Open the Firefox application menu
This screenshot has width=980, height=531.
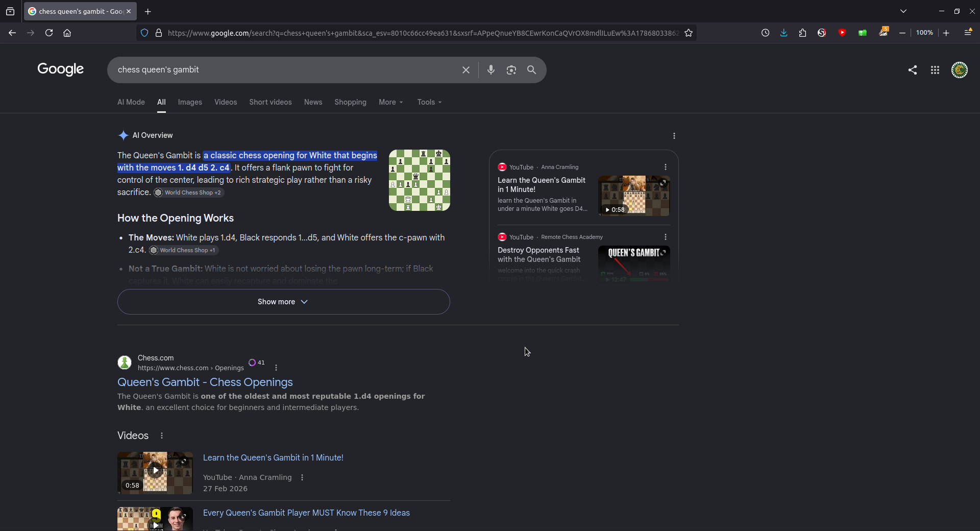(968, 32)
